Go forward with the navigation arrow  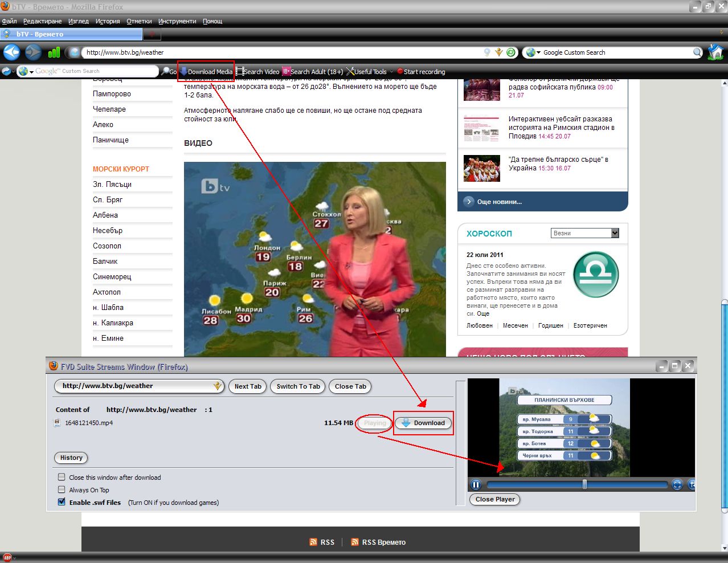pos(33,52)
